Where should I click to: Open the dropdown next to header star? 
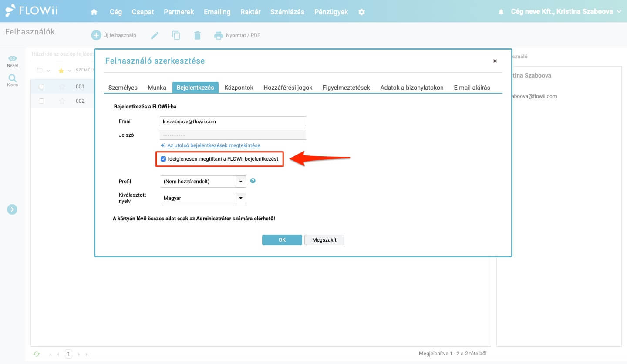tap(70, 71)
